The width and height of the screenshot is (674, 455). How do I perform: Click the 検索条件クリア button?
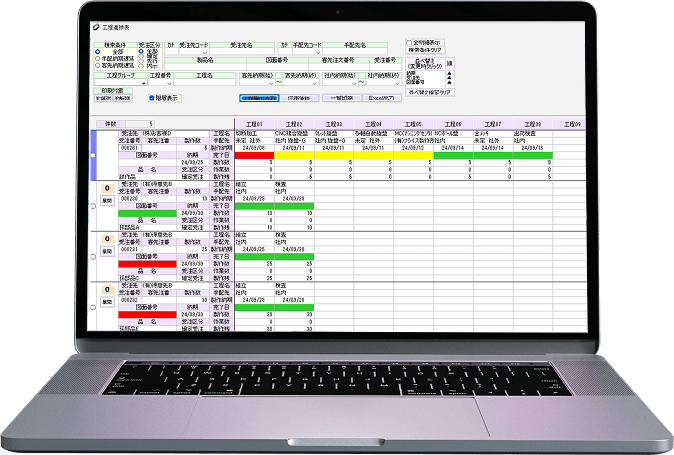(429, 50)
